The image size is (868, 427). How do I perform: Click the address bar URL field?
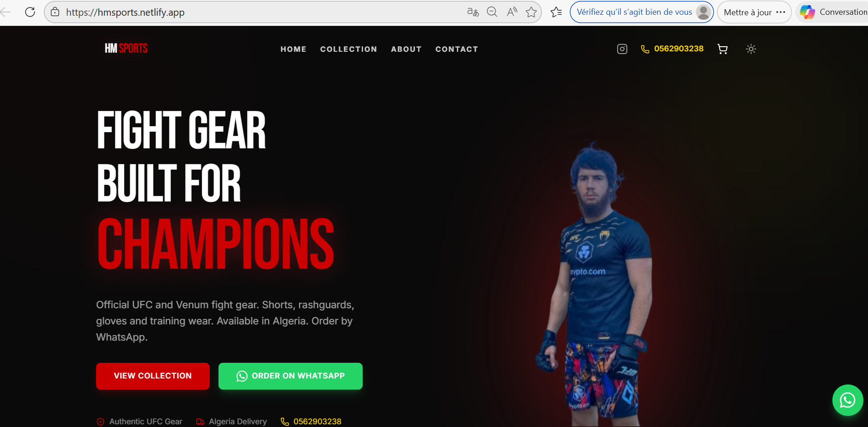pos(263,12)
